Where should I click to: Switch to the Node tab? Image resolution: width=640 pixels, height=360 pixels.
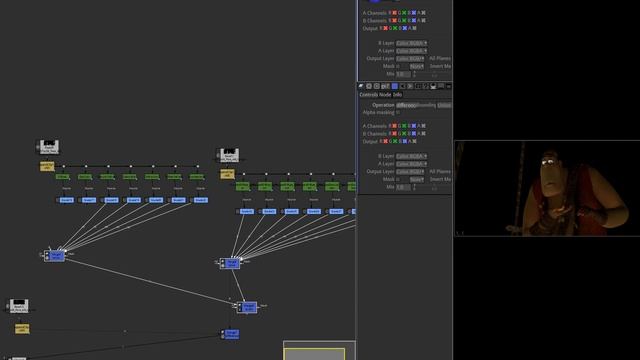385,95
